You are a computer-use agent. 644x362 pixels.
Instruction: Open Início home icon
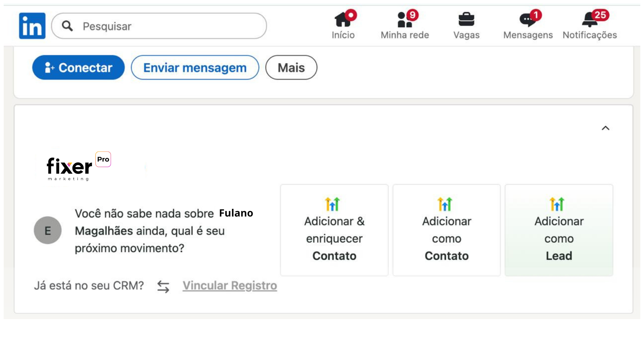343,19
